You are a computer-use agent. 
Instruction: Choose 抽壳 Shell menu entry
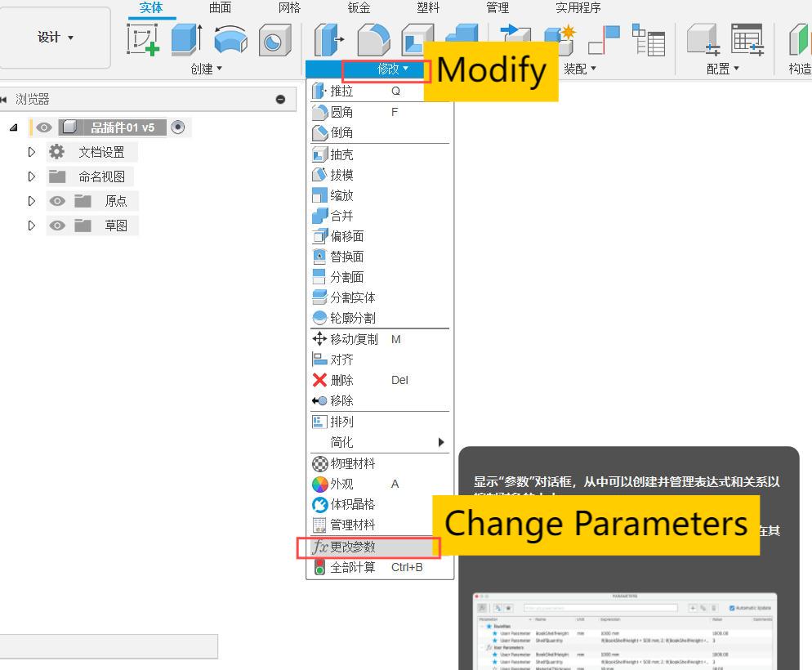click(x=380, y=154)
